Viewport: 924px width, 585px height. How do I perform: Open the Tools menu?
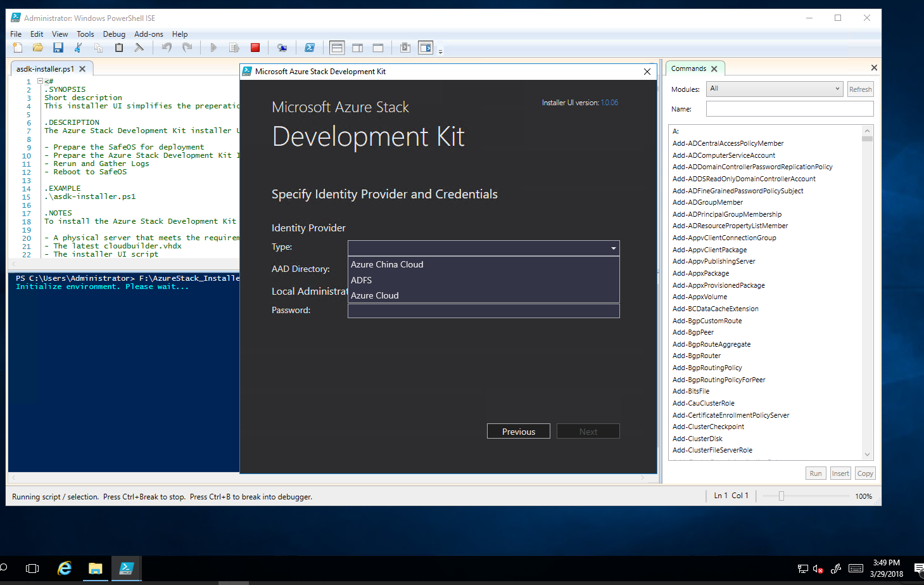coord(85,34)
